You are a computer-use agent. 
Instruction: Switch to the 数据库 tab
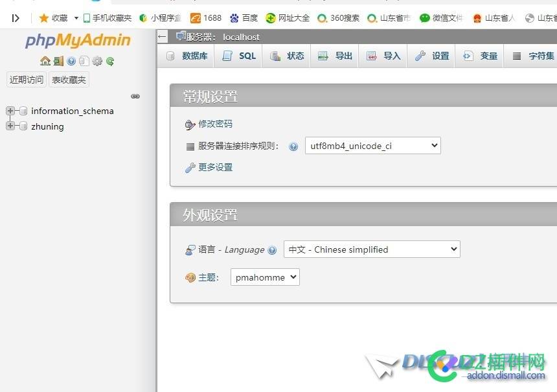[x=187, y=56]
